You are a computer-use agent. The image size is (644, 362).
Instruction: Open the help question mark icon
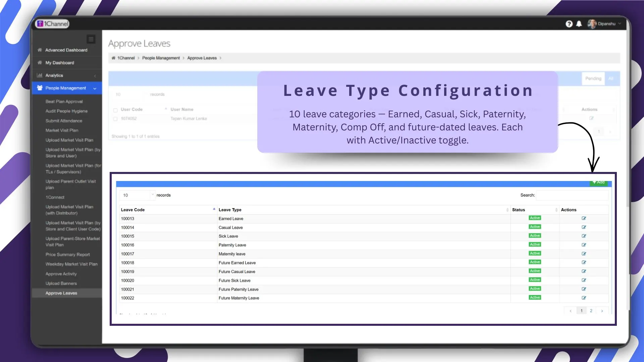click(x=569, y=24)
